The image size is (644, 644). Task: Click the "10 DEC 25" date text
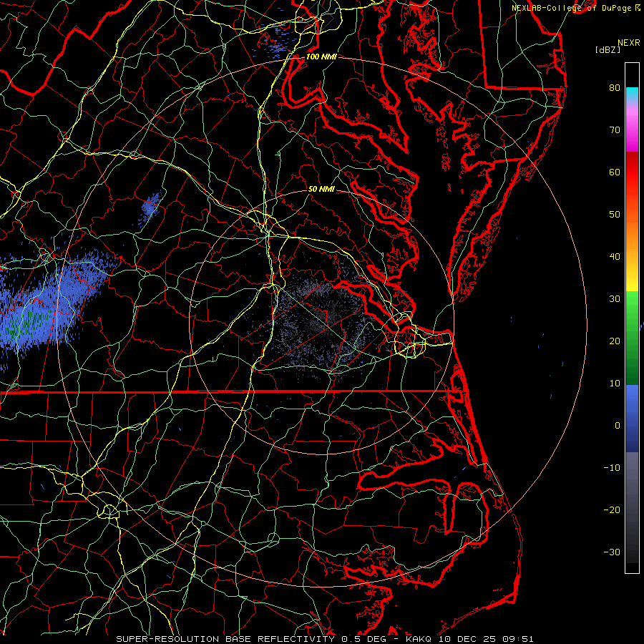point(467,639)
